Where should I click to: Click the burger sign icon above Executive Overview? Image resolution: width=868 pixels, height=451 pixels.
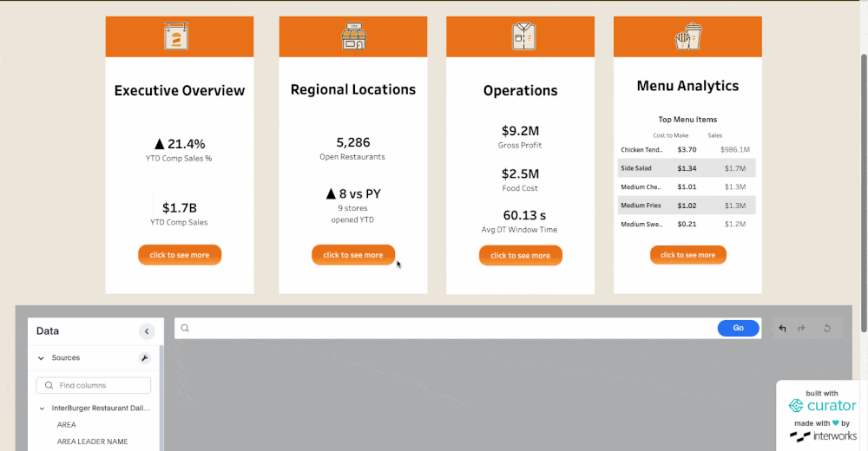176,37
